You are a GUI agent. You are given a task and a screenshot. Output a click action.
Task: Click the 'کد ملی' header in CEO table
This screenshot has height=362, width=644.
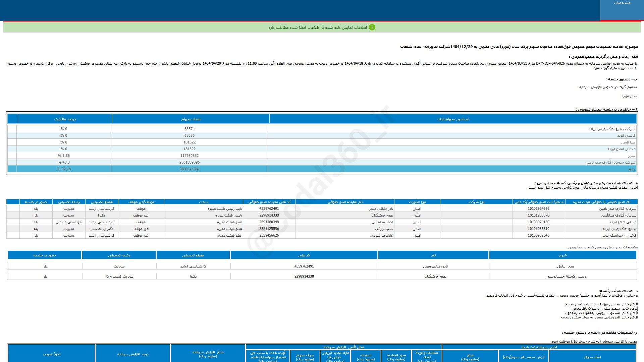[x=304, y=255]
